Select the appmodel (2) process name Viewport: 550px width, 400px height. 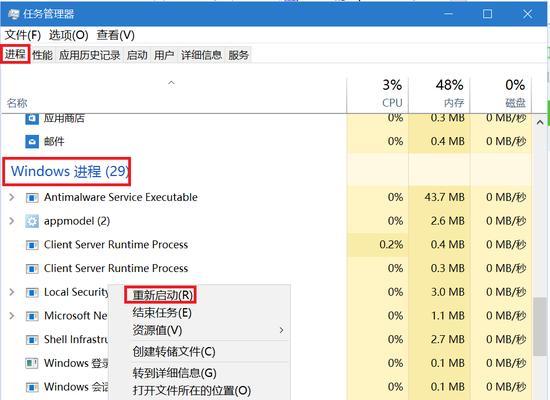[77, 221]
